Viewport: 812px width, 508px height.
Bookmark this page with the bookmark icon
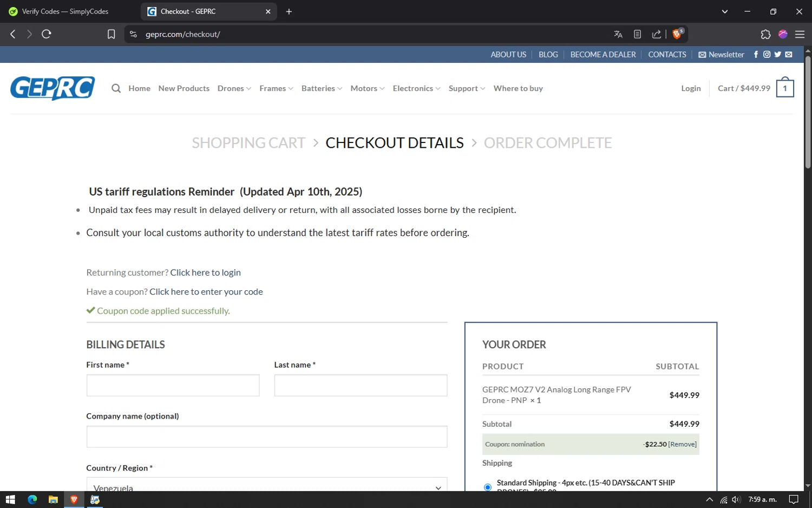(111, 34)
